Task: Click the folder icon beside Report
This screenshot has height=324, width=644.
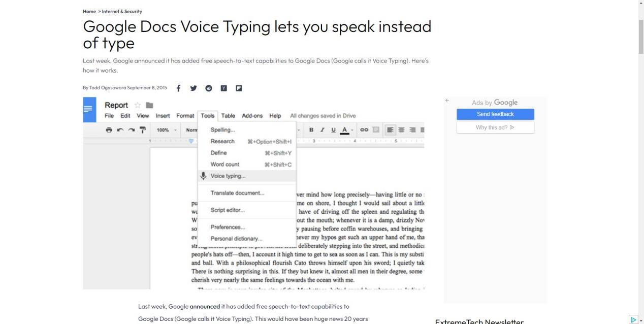Action: [x=149, y=105]
